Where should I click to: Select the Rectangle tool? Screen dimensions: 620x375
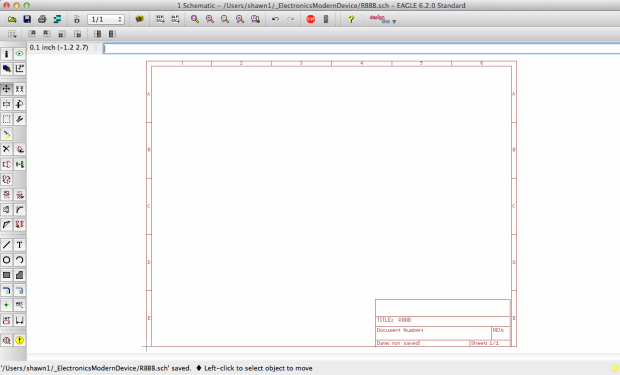[x=6, y=275]
